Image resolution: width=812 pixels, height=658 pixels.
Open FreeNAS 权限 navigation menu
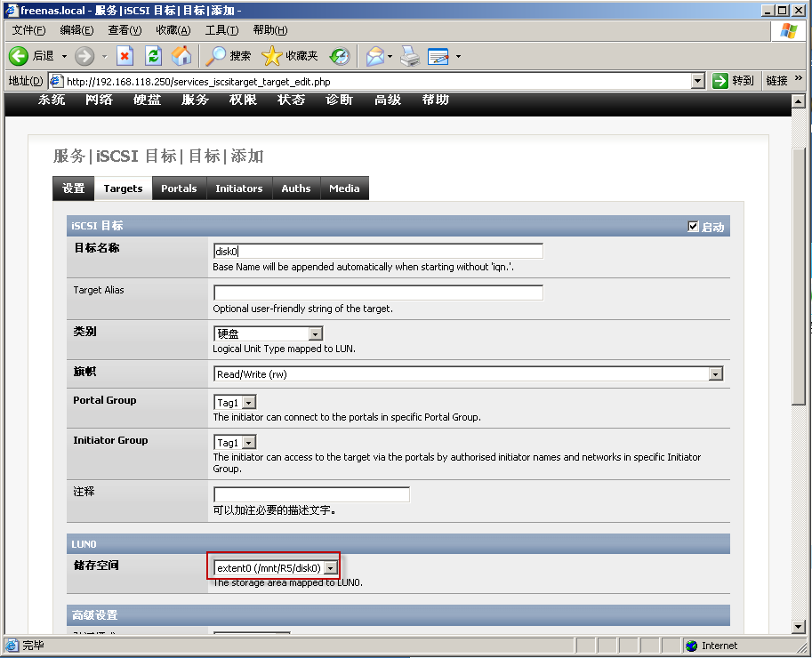[x=243, y=100]
